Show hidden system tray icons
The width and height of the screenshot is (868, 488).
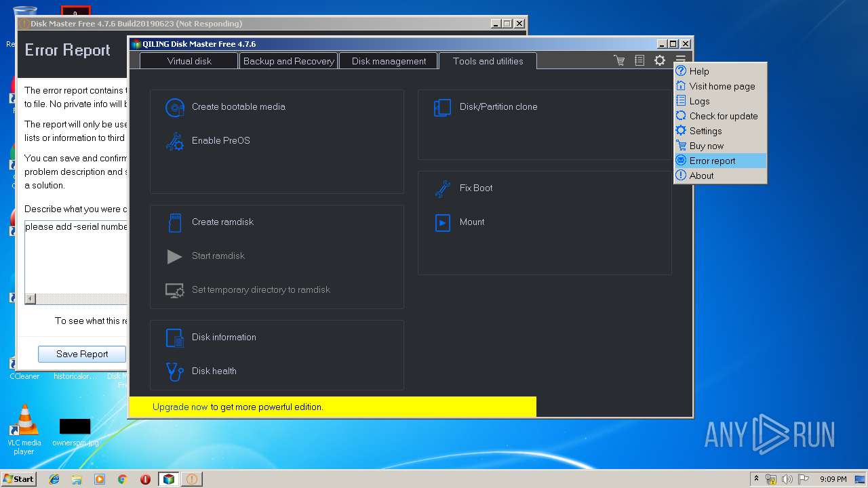[756, 479]
